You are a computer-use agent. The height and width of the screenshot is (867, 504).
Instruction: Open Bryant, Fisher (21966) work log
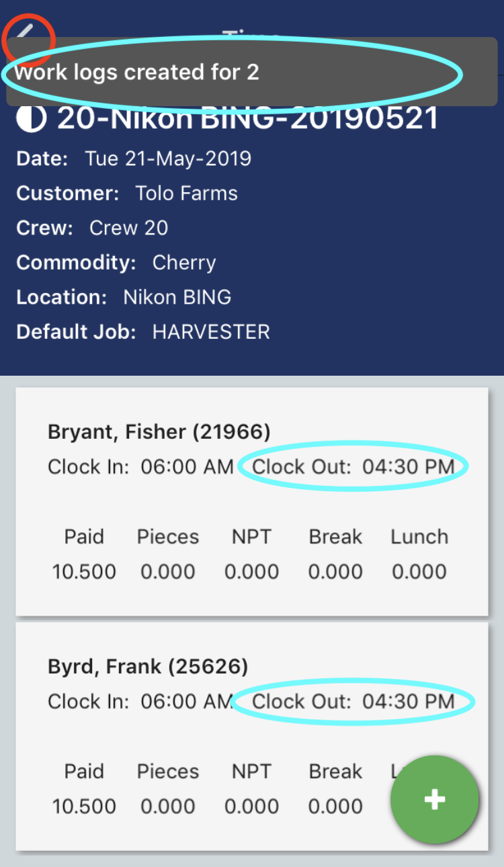[x=159, y=431]
